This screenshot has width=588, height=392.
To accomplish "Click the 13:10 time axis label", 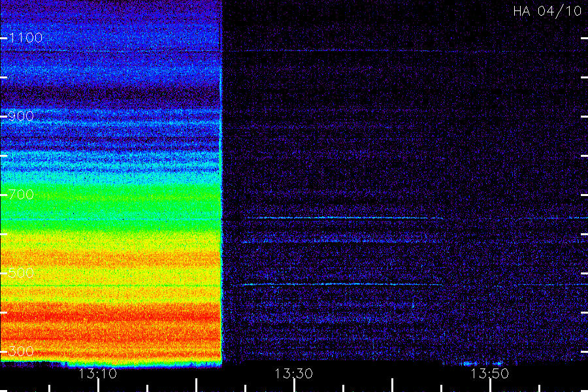I will (x=97, y=374).
